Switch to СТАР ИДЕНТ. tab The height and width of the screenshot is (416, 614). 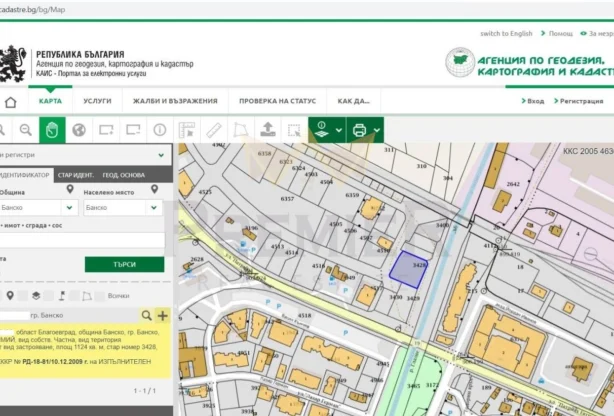pos(76,175)
